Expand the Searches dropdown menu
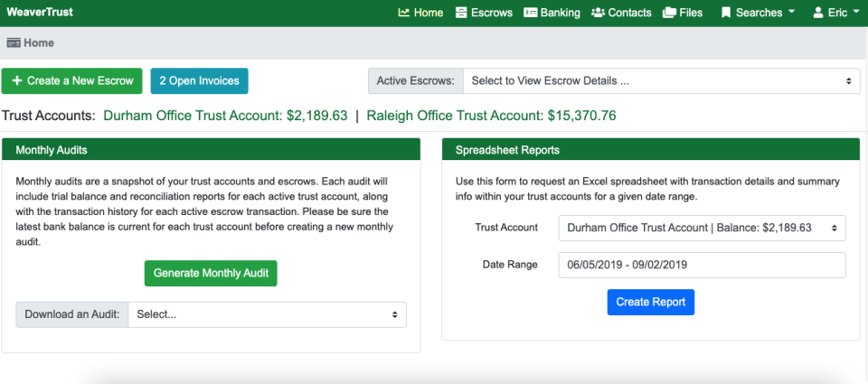Image resolution: width=868 pixels, height=384 pixels. [759, 12]
